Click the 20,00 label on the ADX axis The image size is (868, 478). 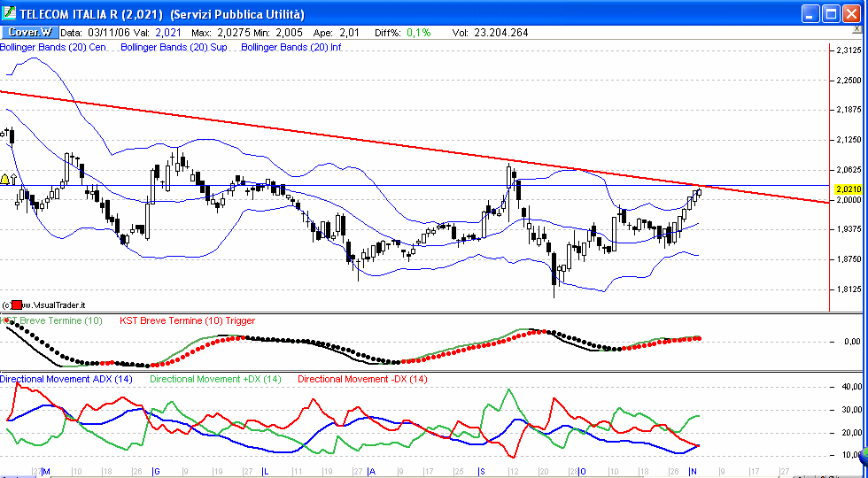coord(851,433)
